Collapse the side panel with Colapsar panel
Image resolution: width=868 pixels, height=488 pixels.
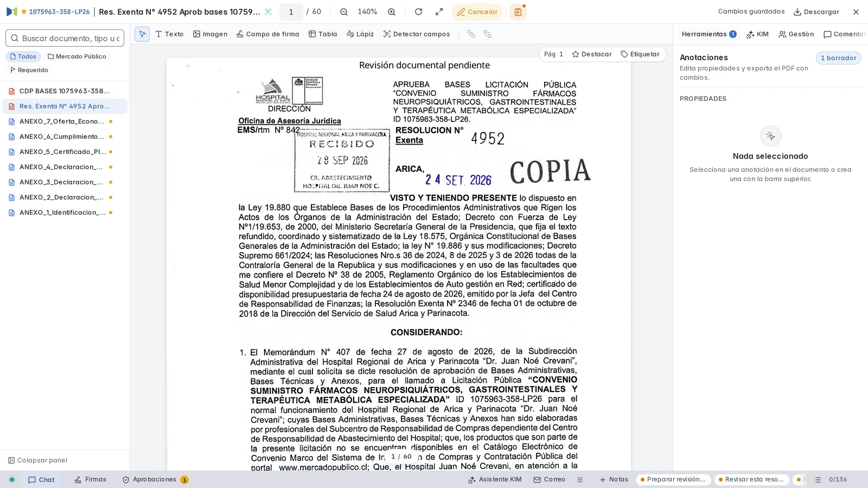(37, 460)
